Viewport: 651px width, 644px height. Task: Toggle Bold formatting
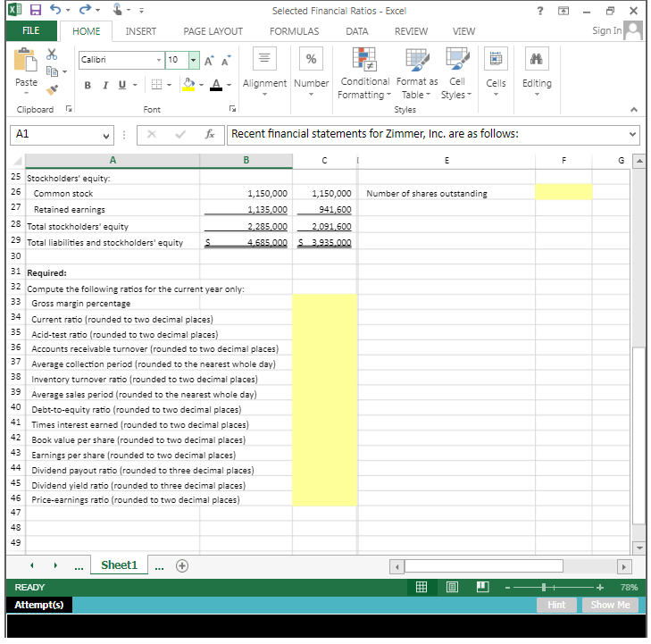click(x=88, y=85)
